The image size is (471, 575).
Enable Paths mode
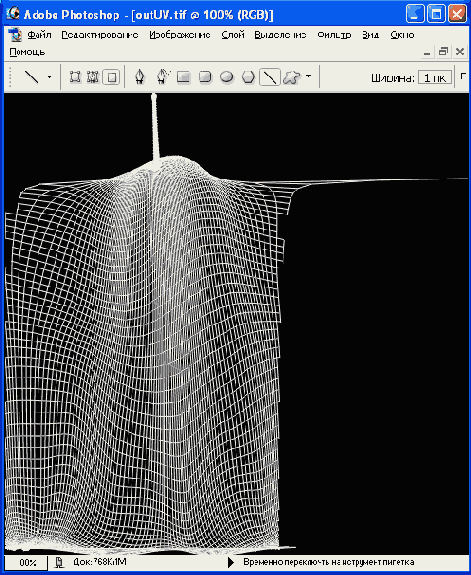click(x=93, y=77)
